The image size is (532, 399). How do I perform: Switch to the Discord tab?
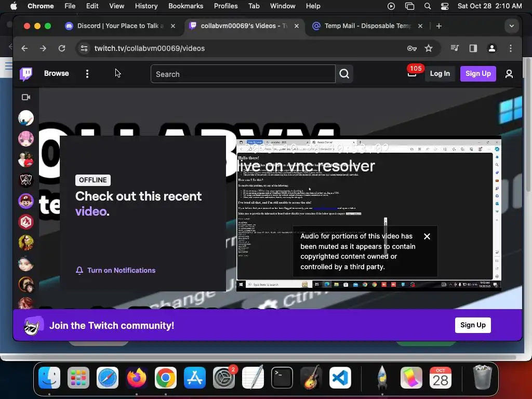(x=120, y=26)
